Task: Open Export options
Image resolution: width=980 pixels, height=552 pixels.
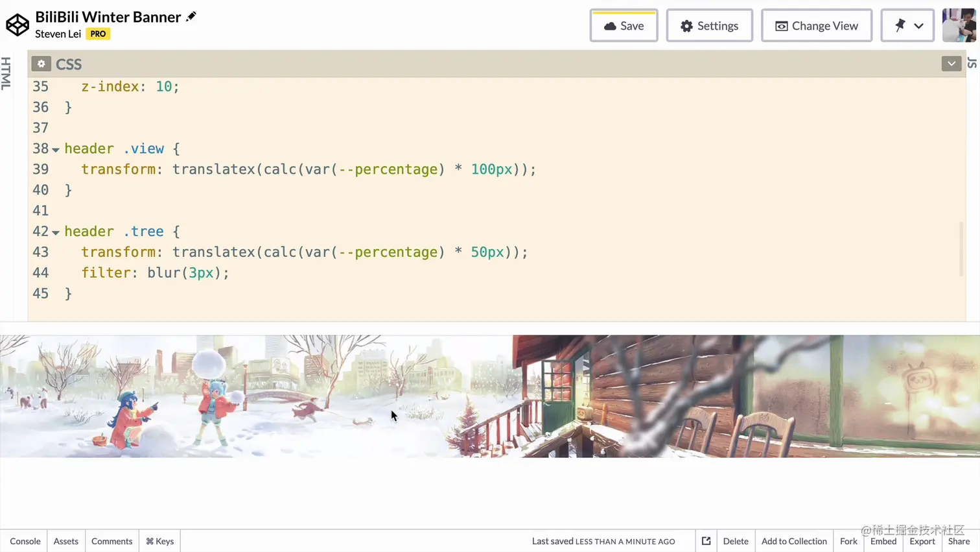Action: tap(922, 541)
